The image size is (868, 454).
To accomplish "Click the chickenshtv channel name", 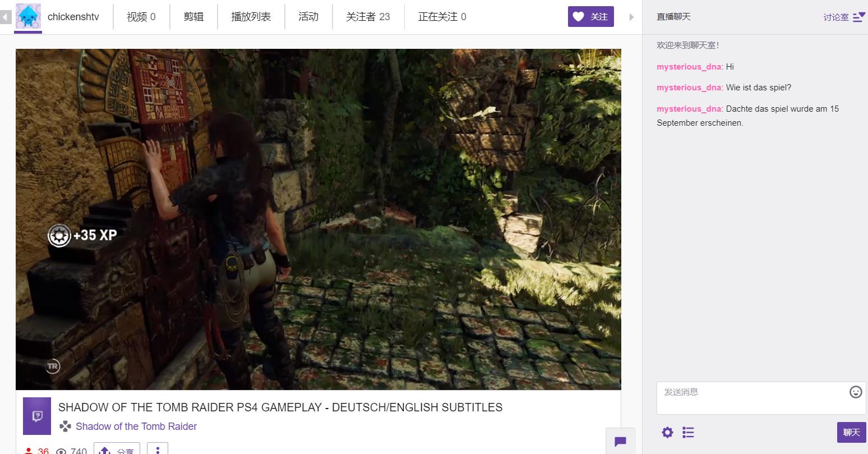I will (x=73, y=17).
